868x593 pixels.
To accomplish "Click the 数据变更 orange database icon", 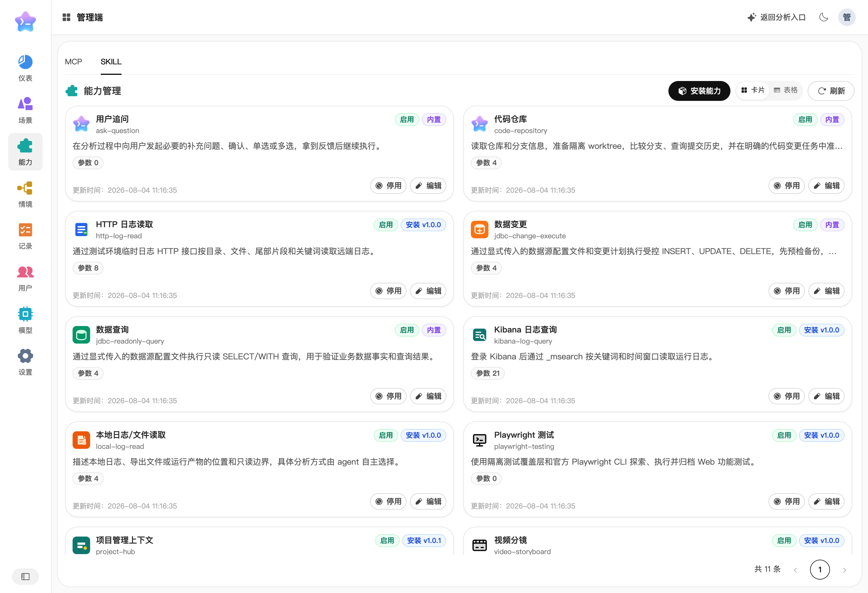I will tap(480, 229).
